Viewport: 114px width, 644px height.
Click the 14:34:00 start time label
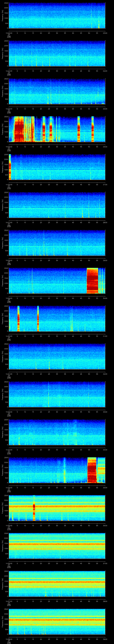(x=9, y=487)
